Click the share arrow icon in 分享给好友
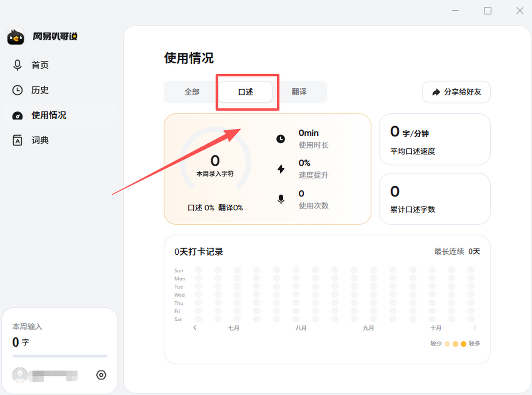This screenshot has width=532, height=395. pos(436,92)
